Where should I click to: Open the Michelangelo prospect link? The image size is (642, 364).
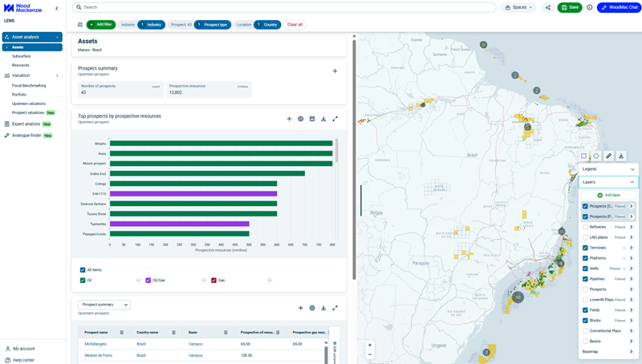click(95, 344)
